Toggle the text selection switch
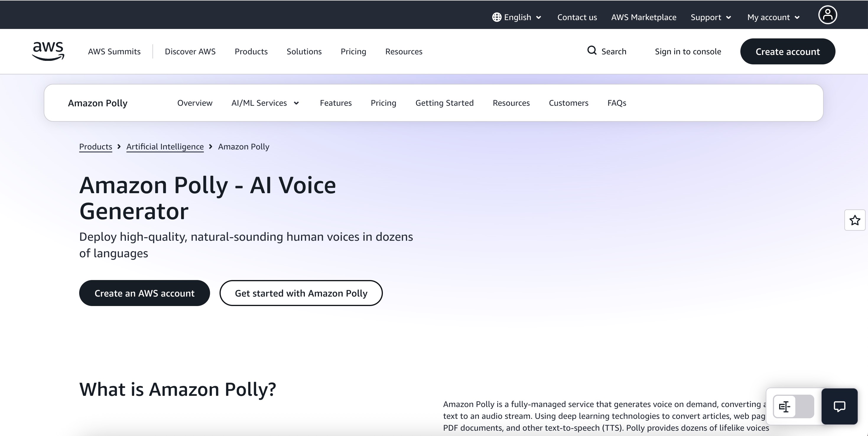This screenshot has width=868, height=436. (794, 406)
